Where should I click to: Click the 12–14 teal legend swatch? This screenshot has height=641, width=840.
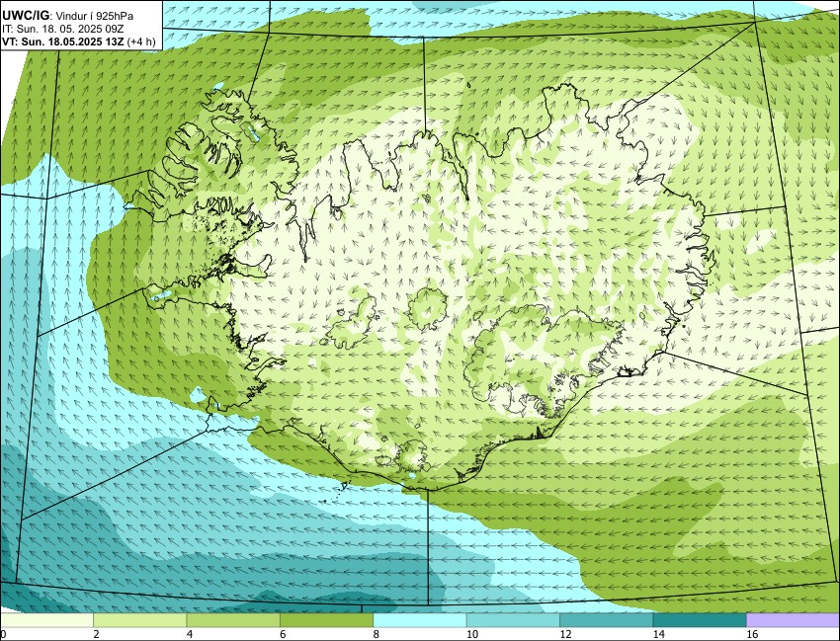tap(606, 620)
